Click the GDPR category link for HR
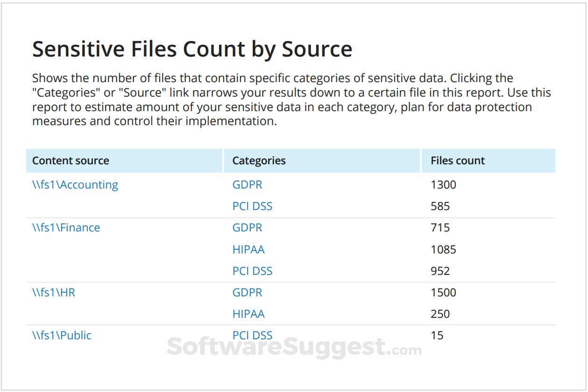The height and width of the screenshot is (392, 588). [247, 293]
